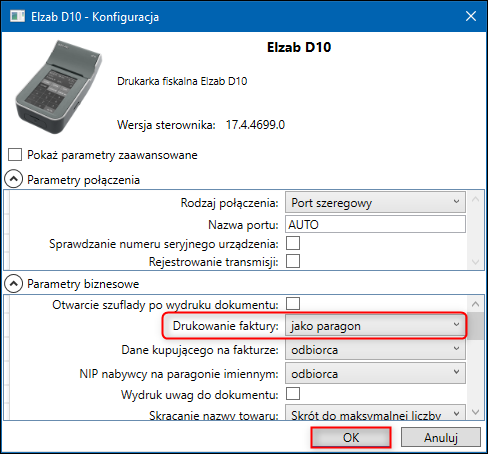Tick Sprawdzanie numeru seryjnego urządzenia checkbox

click(293, 243)
